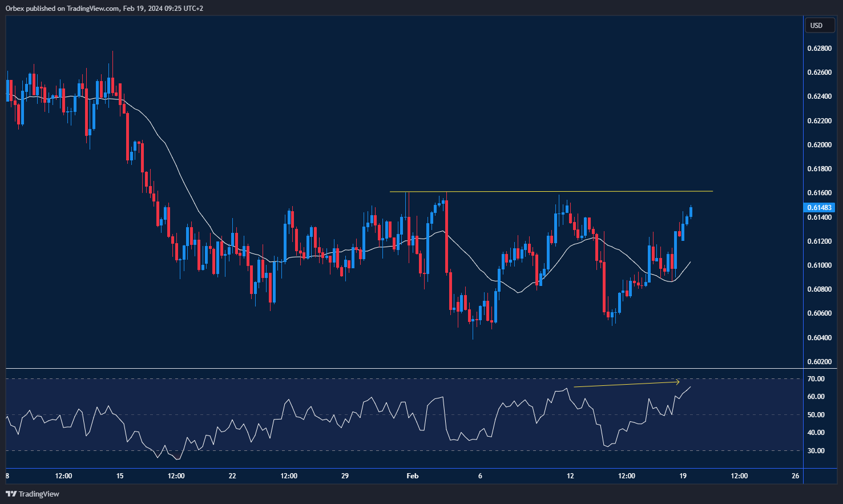
Task: Click the 30.00 RSI axis level
Action: pyautogui.click(x=816, y=451)
